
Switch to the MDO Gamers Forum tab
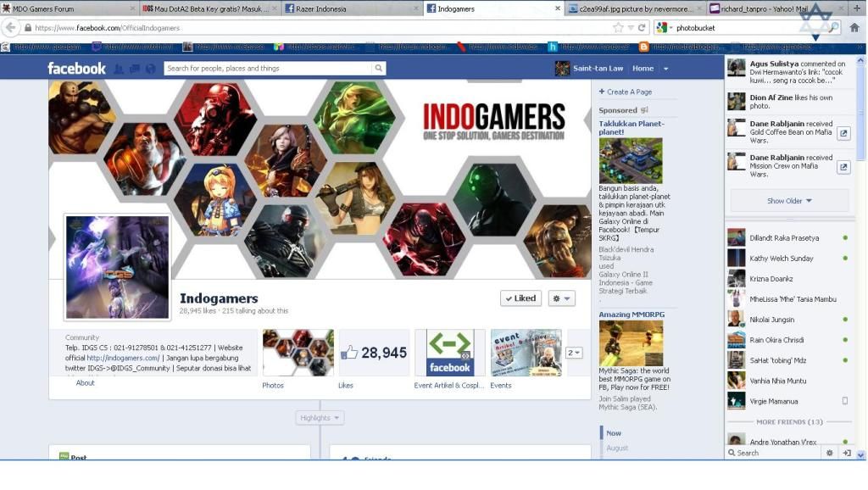(x=69, y=8)
